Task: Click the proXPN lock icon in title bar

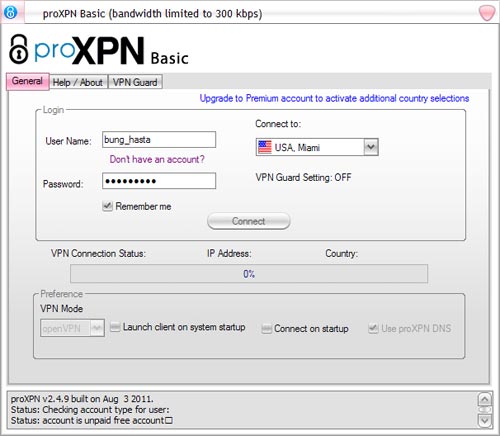Action: 11,12
